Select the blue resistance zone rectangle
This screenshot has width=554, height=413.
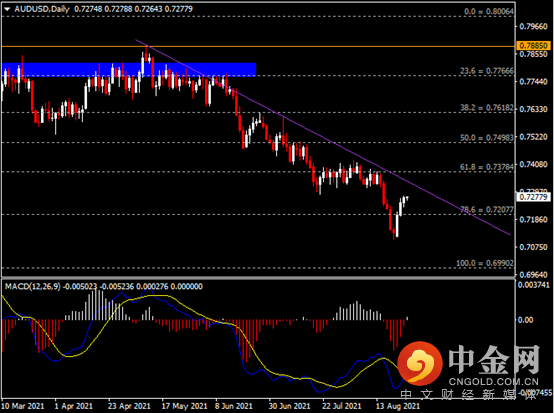[129, 70]
